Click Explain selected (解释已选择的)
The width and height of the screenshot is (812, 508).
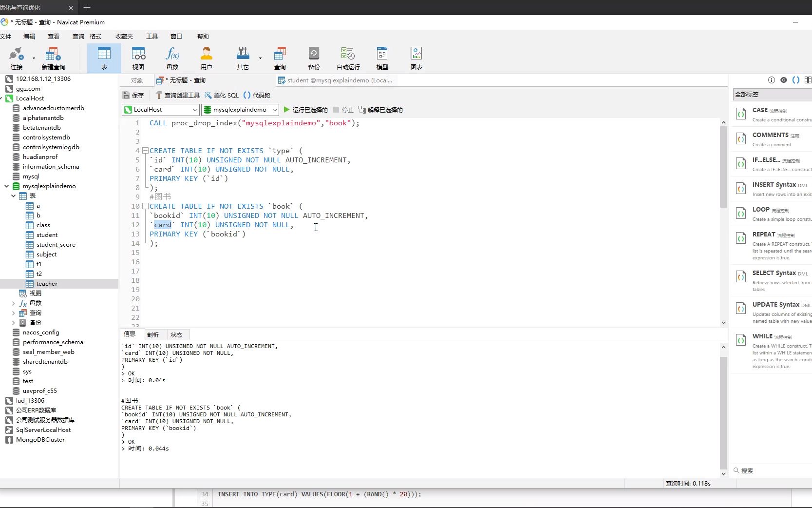point(380,110)
